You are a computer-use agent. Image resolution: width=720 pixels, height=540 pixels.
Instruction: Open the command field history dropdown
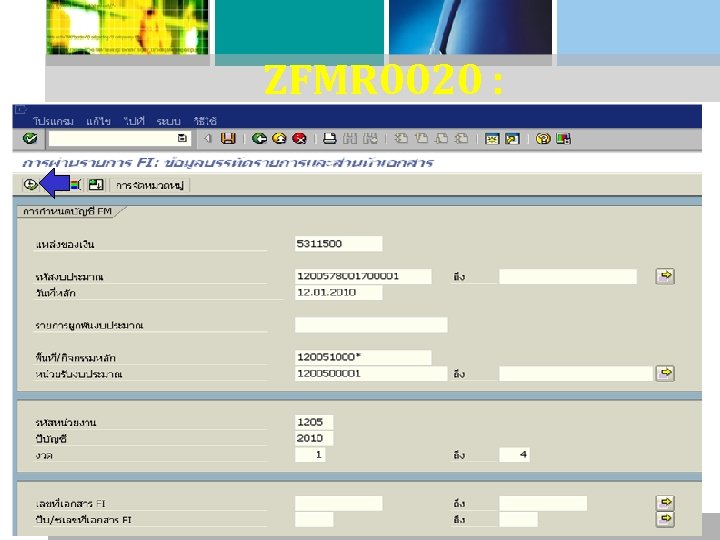(x=182, y=138)
